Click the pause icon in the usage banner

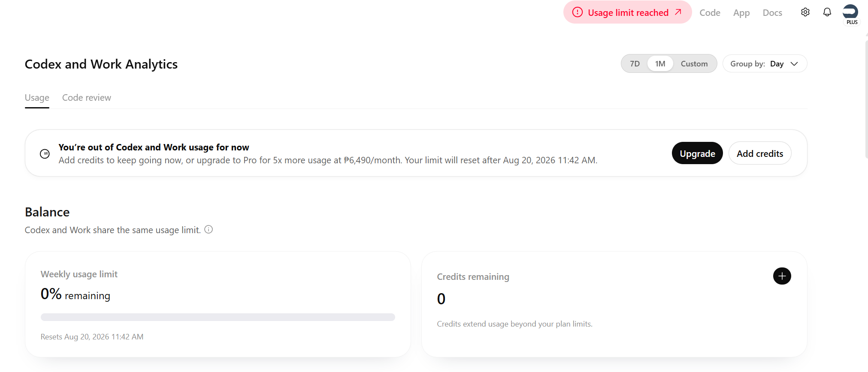click(x=45, y=153)
